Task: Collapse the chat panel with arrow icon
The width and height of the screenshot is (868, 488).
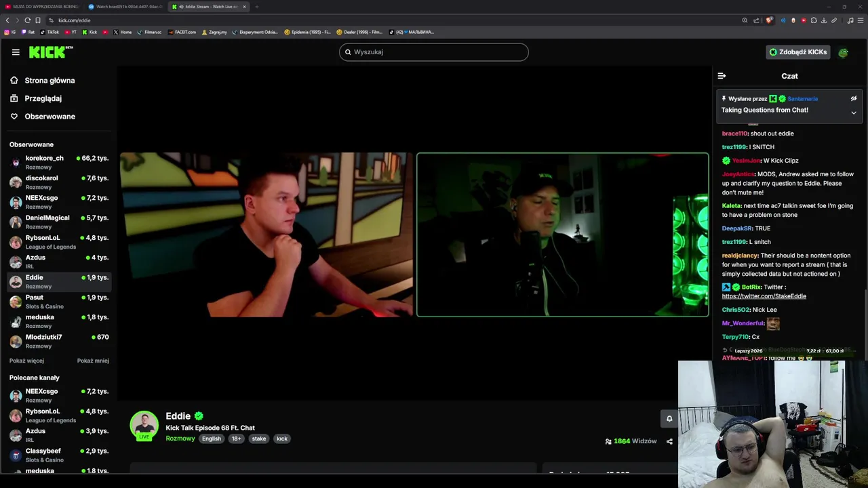Action: (x=722, y=76)
